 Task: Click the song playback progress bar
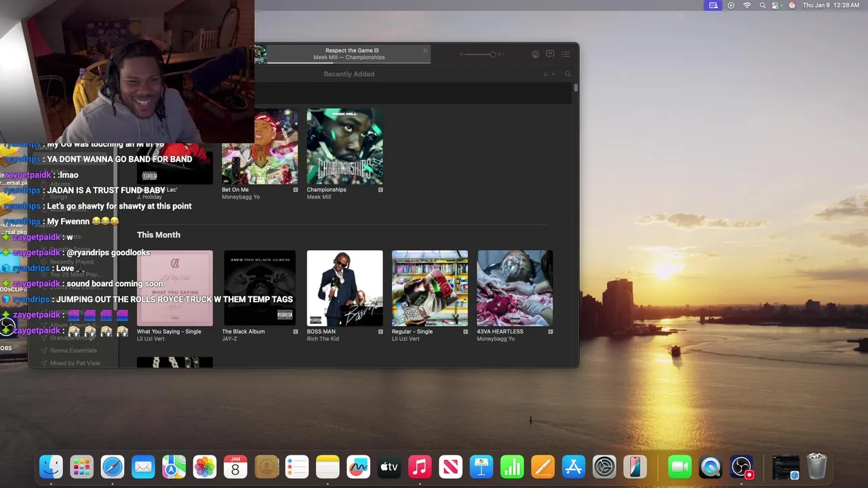pos(349,63)
